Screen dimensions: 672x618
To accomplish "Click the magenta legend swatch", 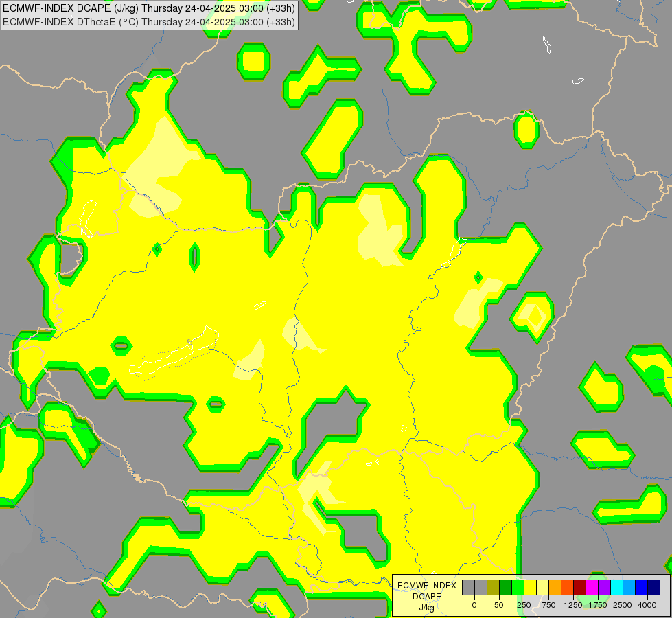I will click(x=592, y=588).
